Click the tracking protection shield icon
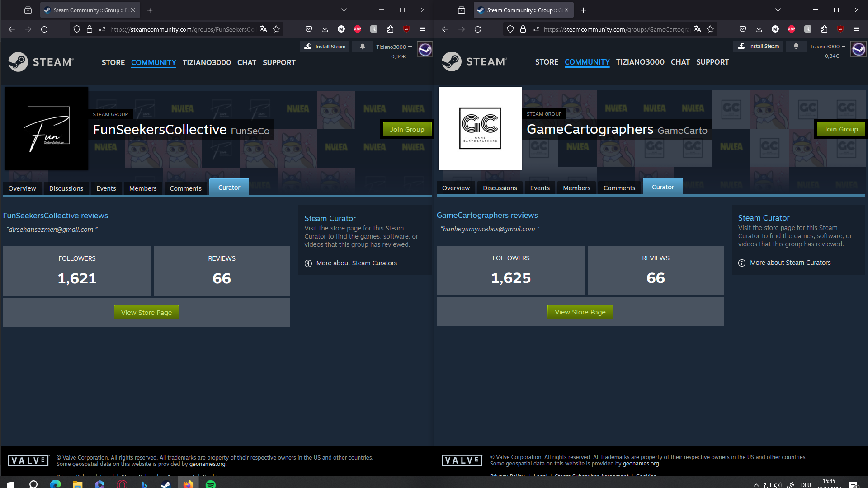 (x=76, y=29)
